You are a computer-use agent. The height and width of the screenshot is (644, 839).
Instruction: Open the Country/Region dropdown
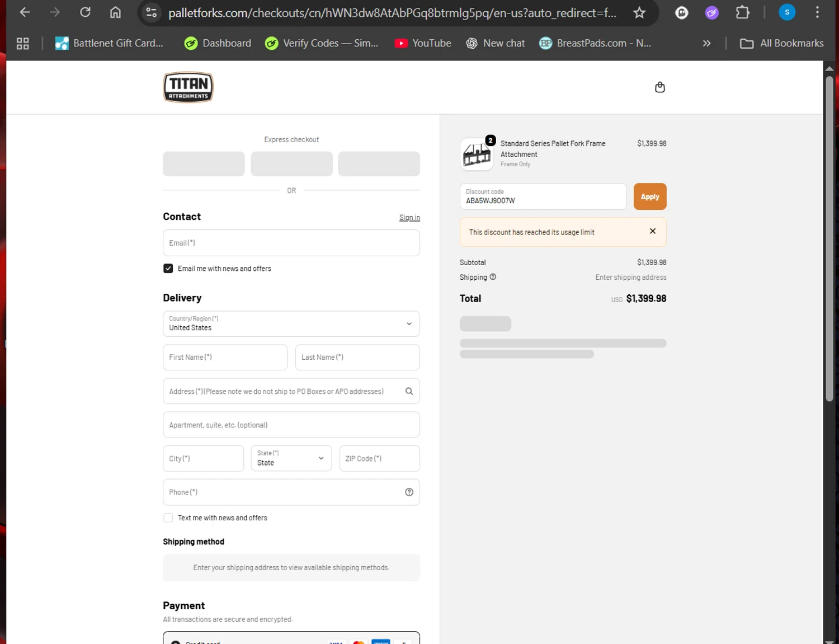pyautogui.click(x=291, y=324)
